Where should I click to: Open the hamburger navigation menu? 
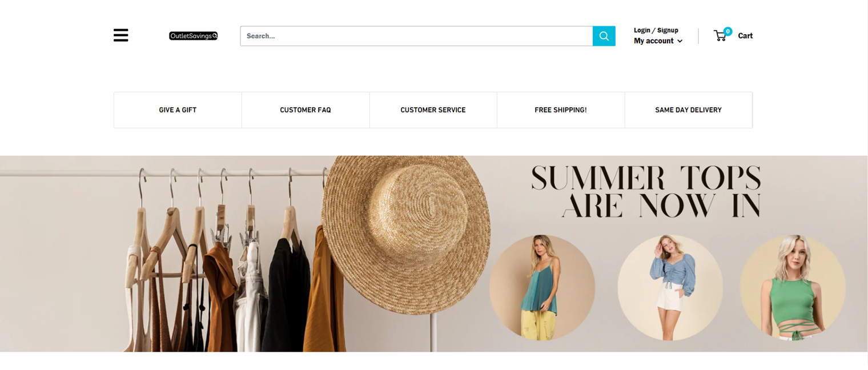(x=120, y=35)
